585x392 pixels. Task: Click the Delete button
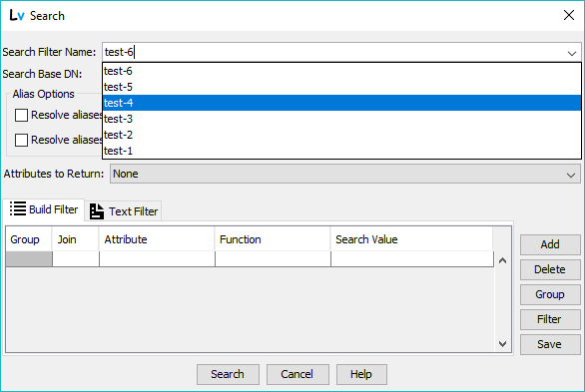tap(550, 269)
